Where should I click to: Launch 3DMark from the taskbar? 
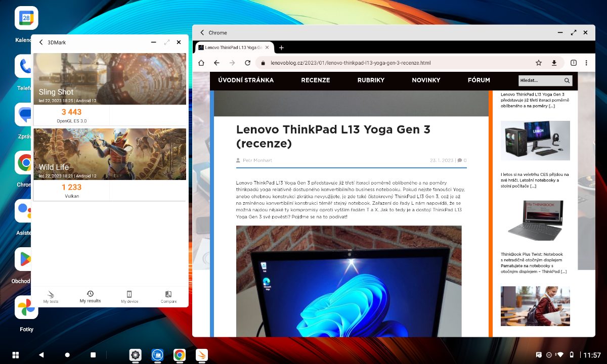[201, 355]
